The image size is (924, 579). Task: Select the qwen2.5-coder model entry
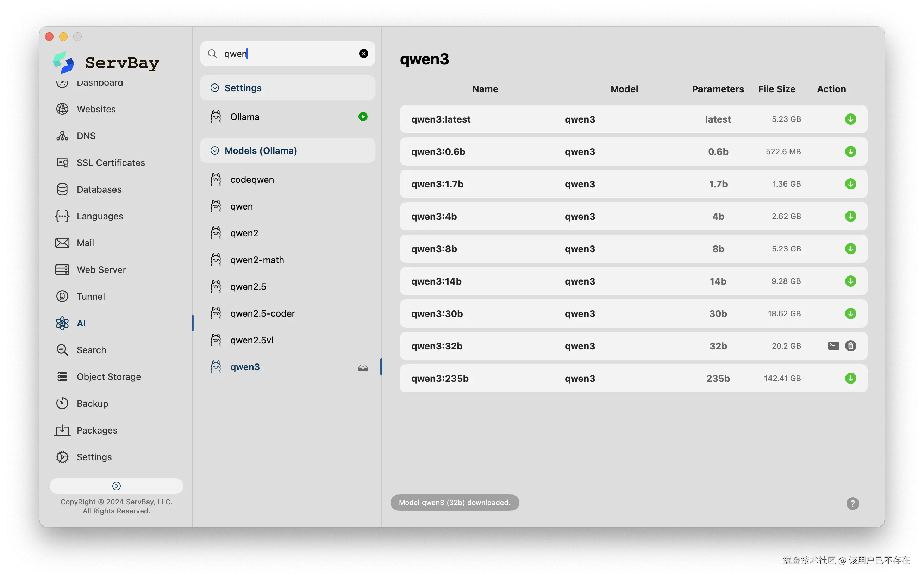point(262,313)
